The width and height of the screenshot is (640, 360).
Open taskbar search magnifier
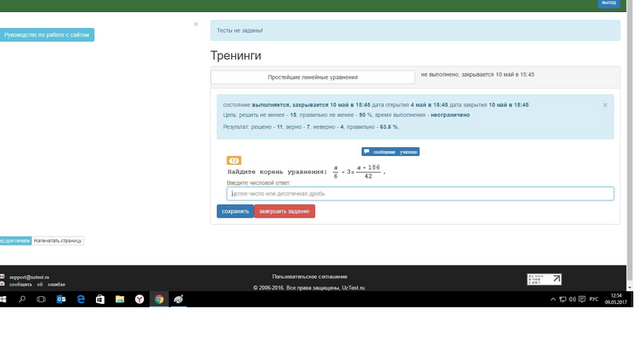(x=22, y=300)
